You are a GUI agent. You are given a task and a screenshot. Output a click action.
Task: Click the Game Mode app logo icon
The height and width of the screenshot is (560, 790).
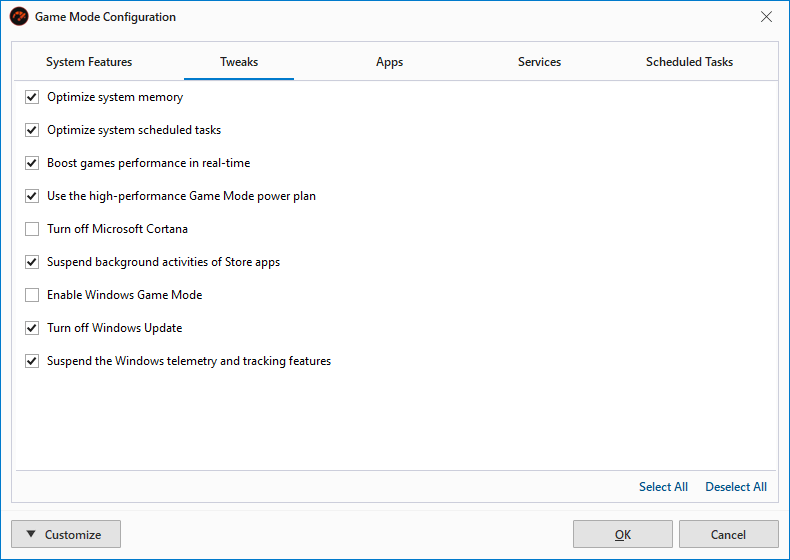19,17
